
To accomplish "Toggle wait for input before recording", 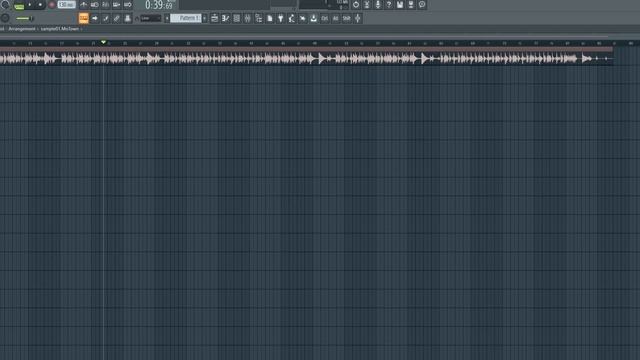I will [95, 5].
